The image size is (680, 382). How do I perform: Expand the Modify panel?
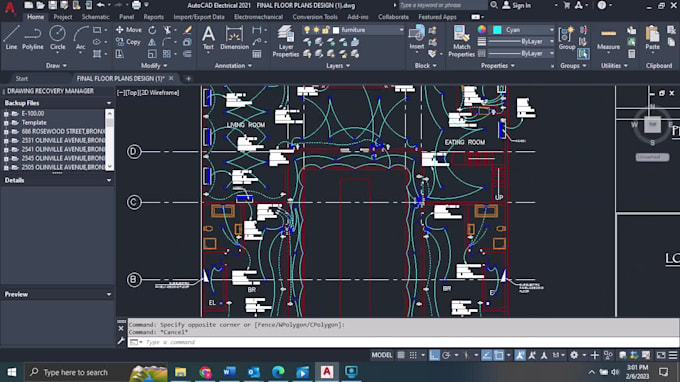(x=154, y=65)
